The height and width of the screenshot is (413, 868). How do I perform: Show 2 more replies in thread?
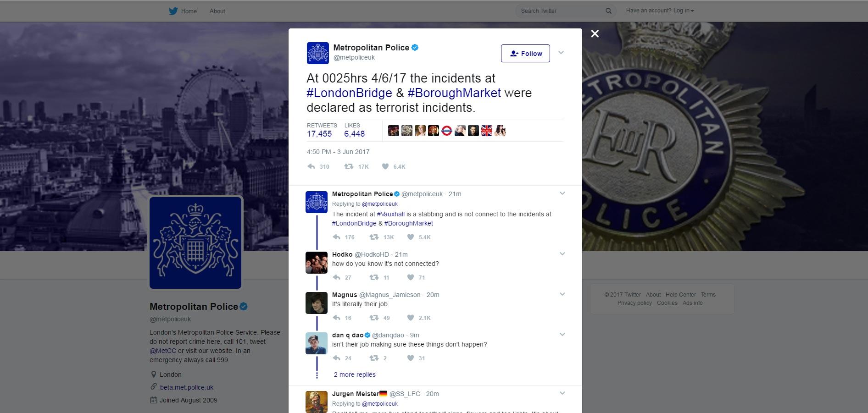tap(355, 374)
